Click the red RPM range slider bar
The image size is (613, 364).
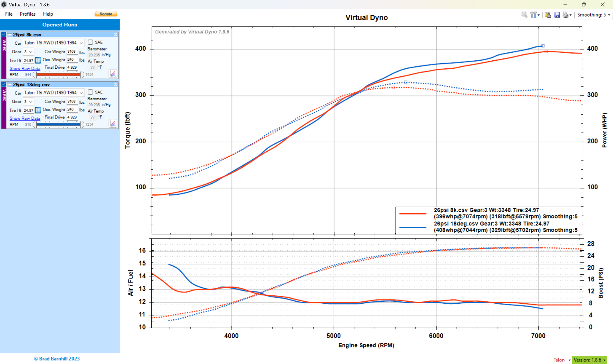(x=58, y=74)
